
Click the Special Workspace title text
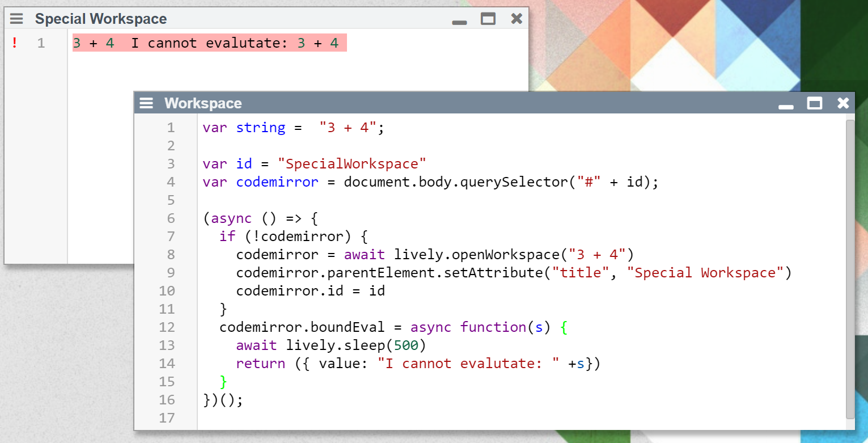101,19
